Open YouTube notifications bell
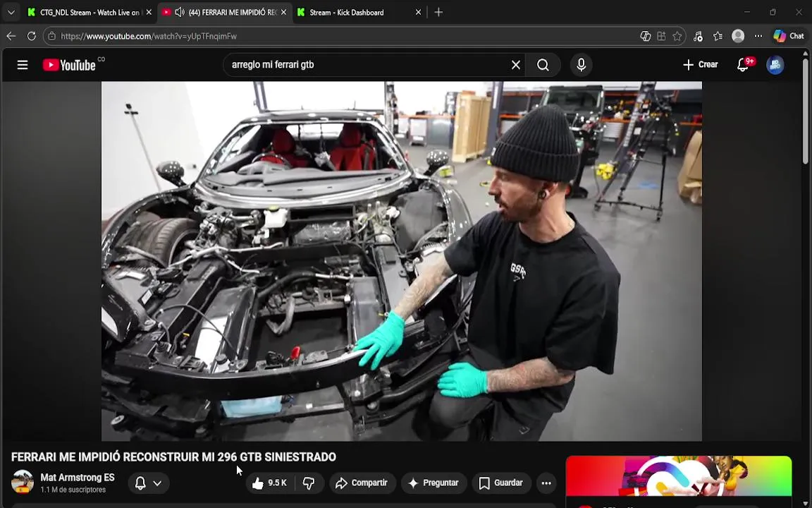812x508 pixels. (743, 65)
